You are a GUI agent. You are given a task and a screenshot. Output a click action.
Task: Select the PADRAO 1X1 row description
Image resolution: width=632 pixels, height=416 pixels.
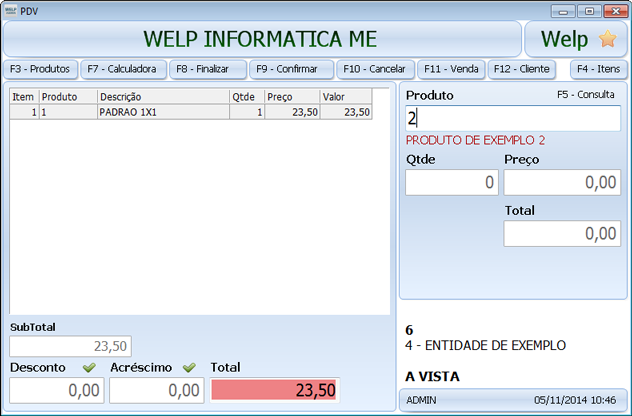(x=163, y=112)
